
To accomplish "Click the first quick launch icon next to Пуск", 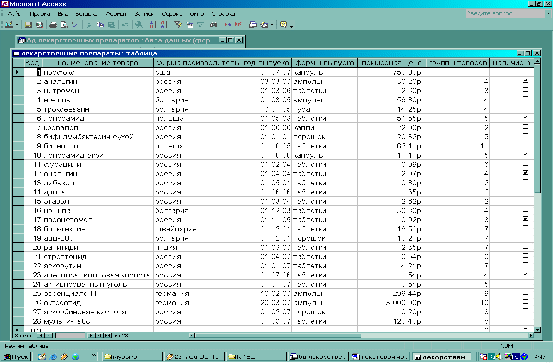I will (42, 357).
